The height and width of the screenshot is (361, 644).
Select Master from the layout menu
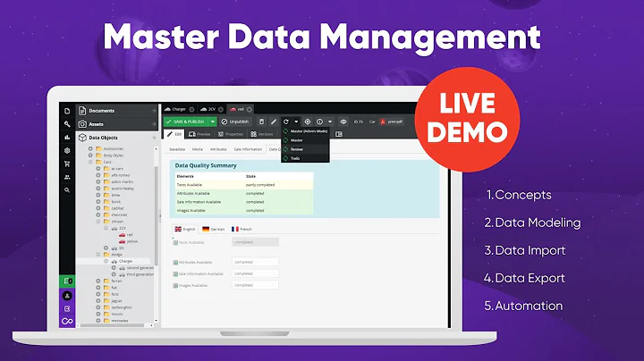coord(305,140)
